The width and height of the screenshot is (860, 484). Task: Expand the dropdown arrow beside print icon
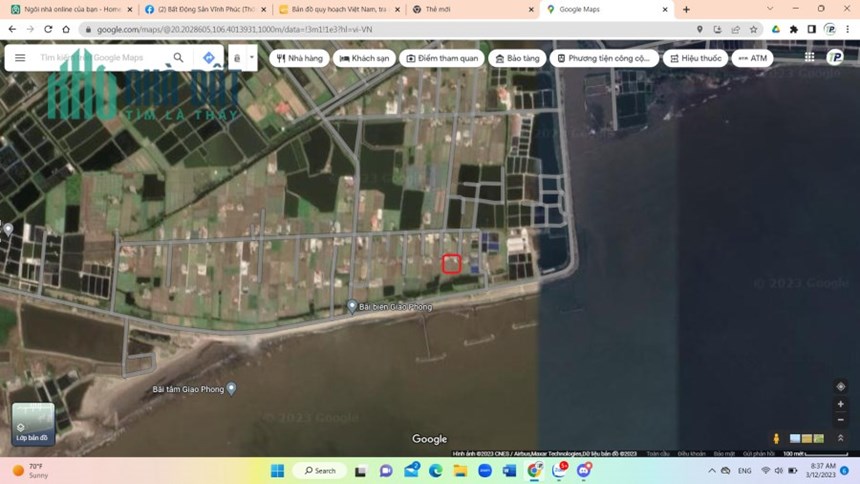(252, 58)
